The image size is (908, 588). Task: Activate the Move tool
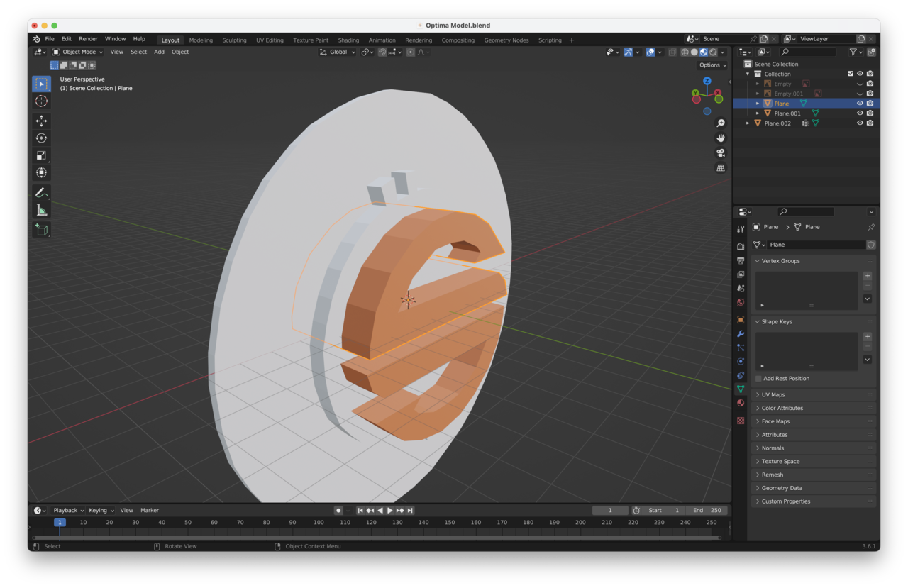tap(41, 121)
